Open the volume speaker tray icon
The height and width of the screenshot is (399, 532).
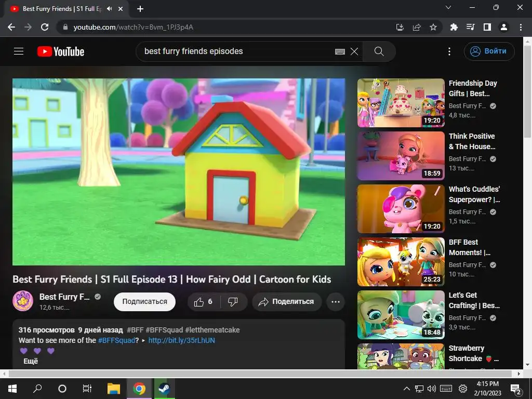(x=432, y=389)
